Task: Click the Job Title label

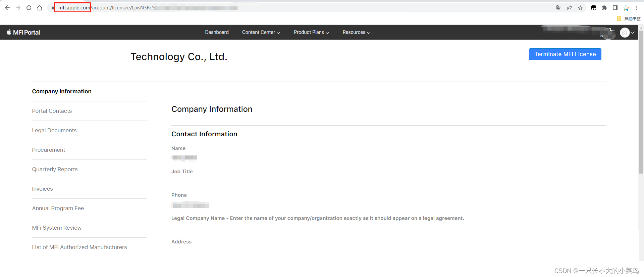Action: (182, 172)
